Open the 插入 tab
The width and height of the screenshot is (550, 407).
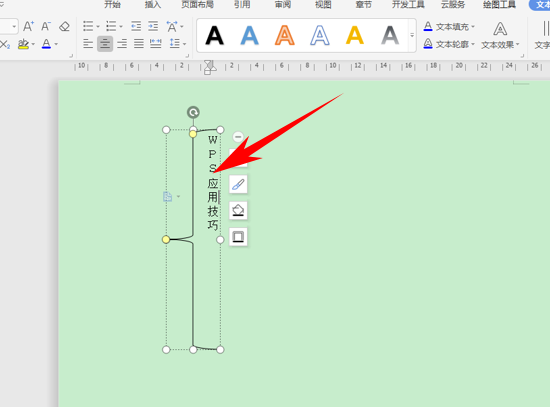tap(153, 5)
